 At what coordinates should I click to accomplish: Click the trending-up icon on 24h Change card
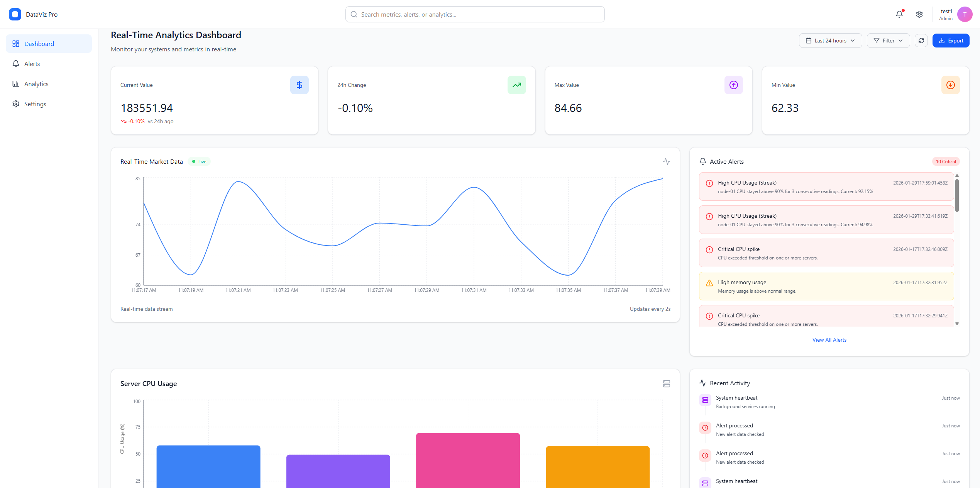516,85
